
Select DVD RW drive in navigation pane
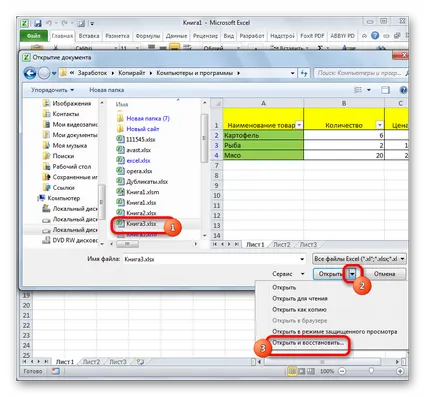pyautogui.click(x=70, y=240)
